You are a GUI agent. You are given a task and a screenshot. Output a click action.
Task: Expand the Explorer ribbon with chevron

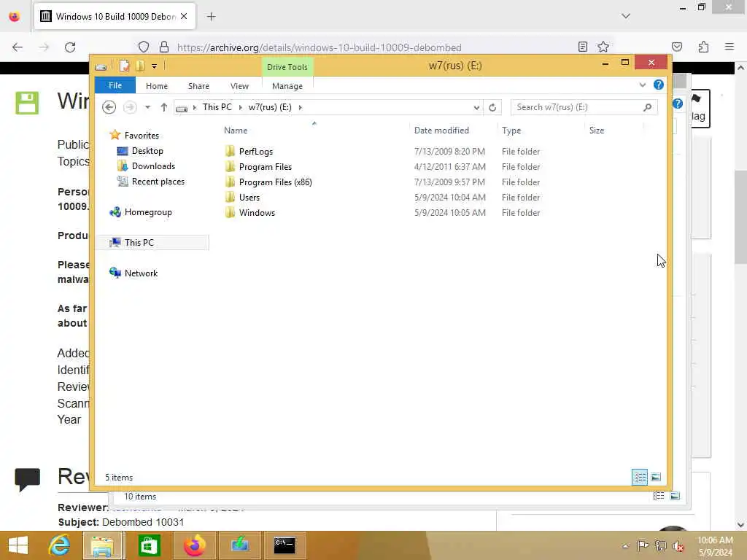pos(642,85)
